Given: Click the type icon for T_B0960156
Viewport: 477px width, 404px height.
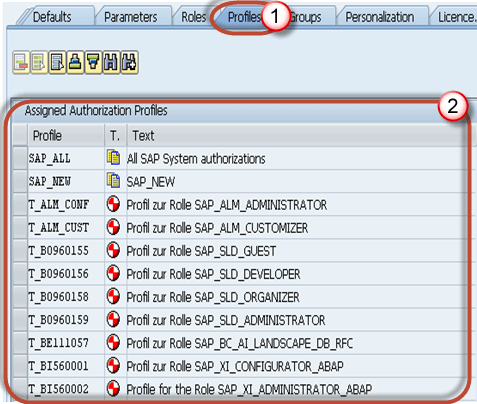Looking at the screenshot, I should 113,273.
